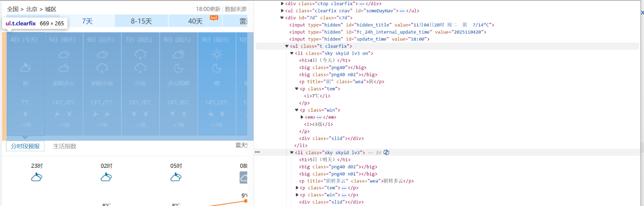Screen dimensions: 644x206
Task: Expand the ul someDayNav node
Action: click(x=282, y=11)
